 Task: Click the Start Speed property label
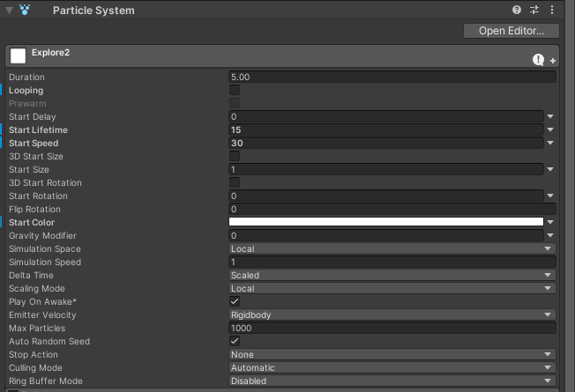(34, 144)
